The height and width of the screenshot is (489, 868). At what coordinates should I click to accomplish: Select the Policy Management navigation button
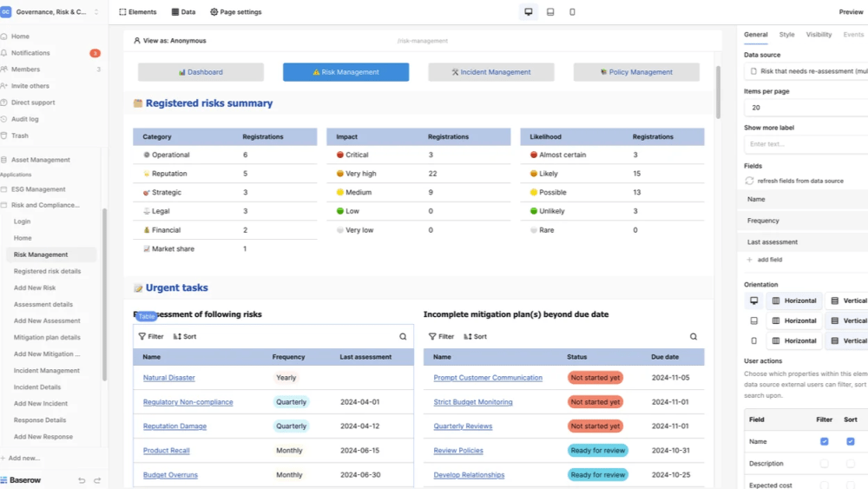coord(636,72)
